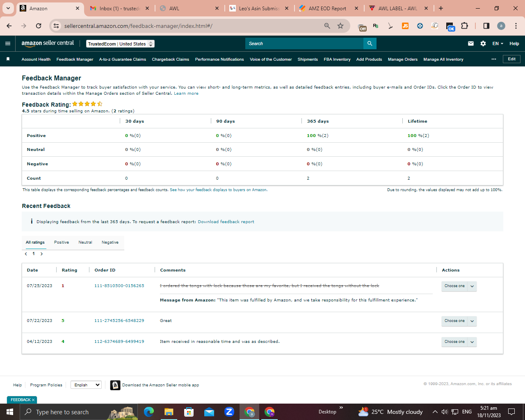Reload the current page

tap(39, 26)
